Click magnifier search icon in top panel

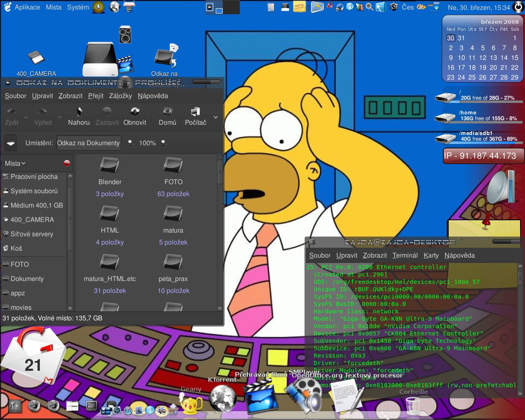[x=369, y=7]
